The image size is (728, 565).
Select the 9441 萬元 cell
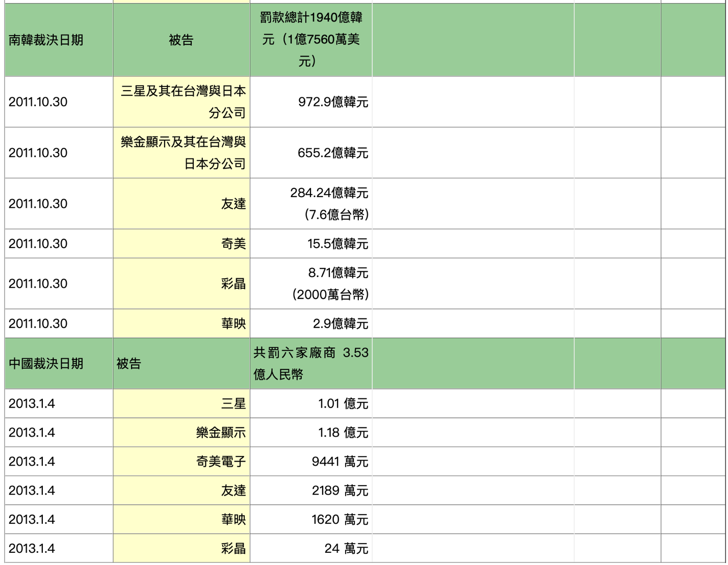(x=311, y=462)
